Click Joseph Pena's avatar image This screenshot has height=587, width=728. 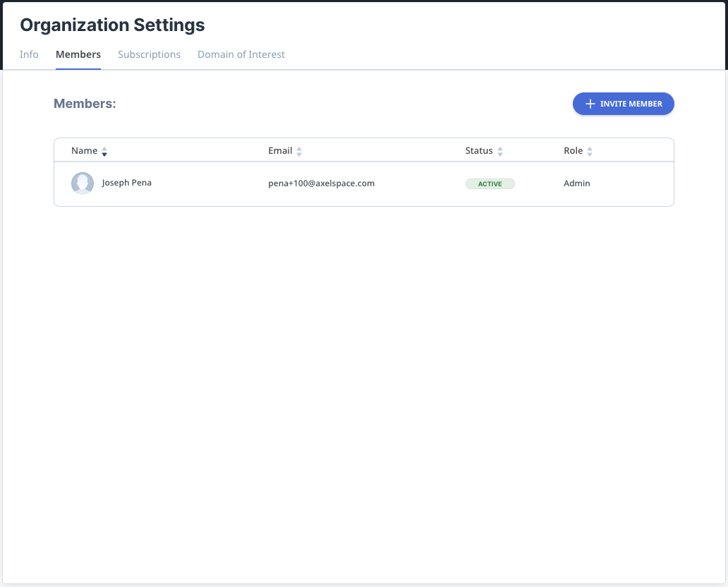[x=83, y=183]
